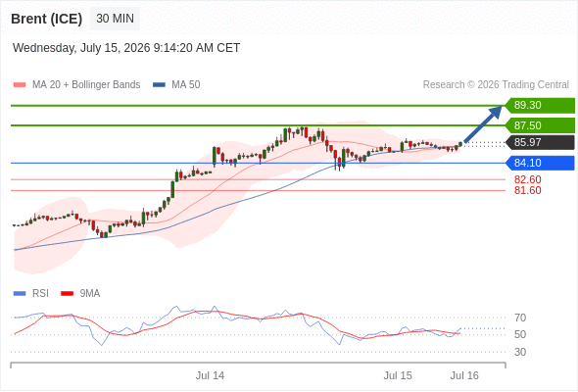Select the Jul 15 date marker
The height and width of the screenshot is (392, 578).
click(x=398, y=375)
